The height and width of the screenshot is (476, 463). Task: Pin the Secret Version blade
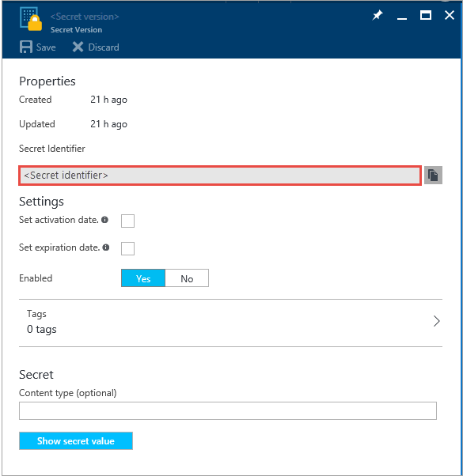tap(378, 15)
